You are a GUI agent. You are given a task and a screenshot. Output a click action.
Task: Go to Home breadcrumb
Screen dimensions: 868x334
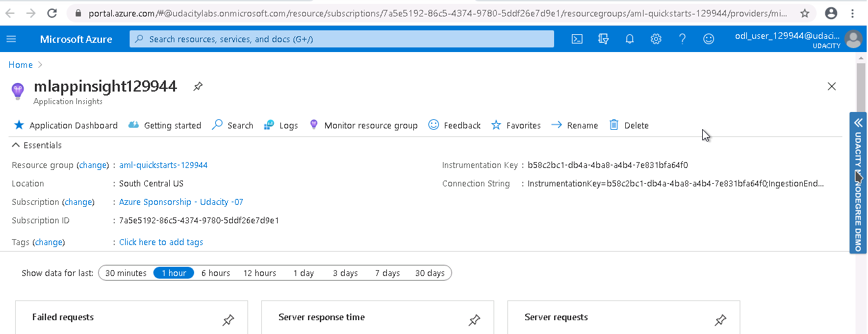click(20, 65)
